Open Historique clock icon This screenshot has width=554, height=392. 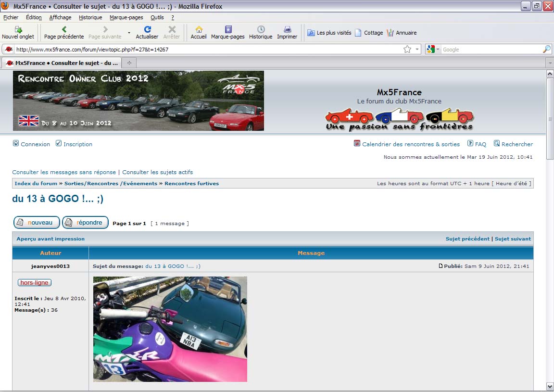pyautogui.click(x=261, y=29)
